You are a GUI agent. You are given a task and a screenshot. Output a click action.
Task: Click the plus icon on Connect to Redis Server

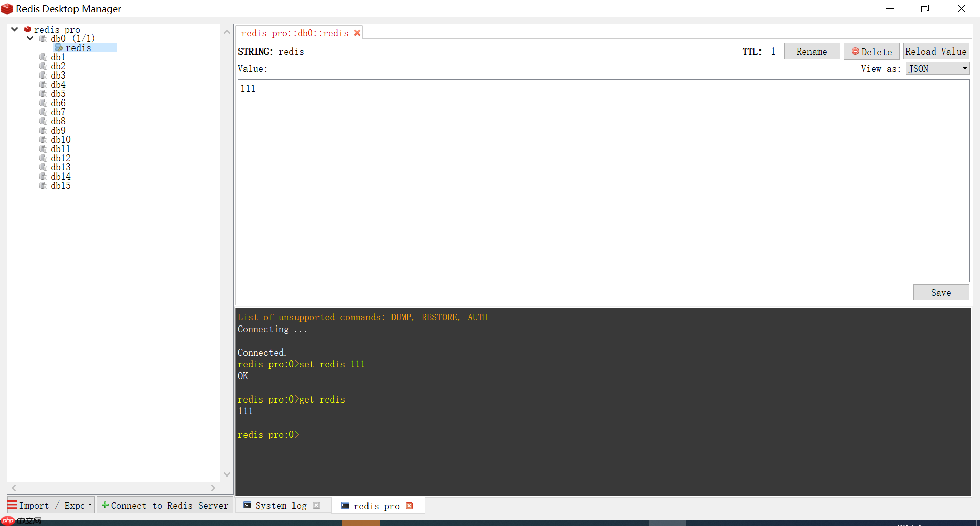[x=105, y=505]
